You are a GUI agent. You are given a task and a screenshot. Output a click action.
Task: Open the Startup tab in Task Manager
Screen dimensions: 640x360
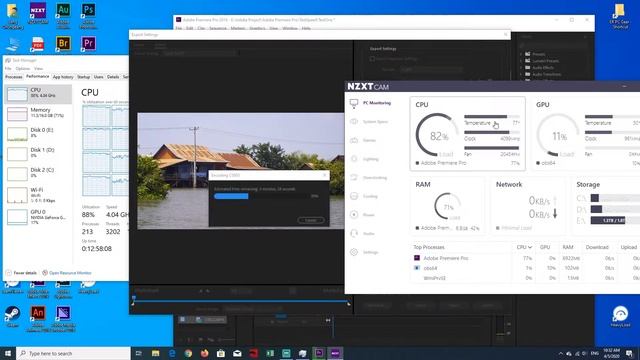(84, 77)
